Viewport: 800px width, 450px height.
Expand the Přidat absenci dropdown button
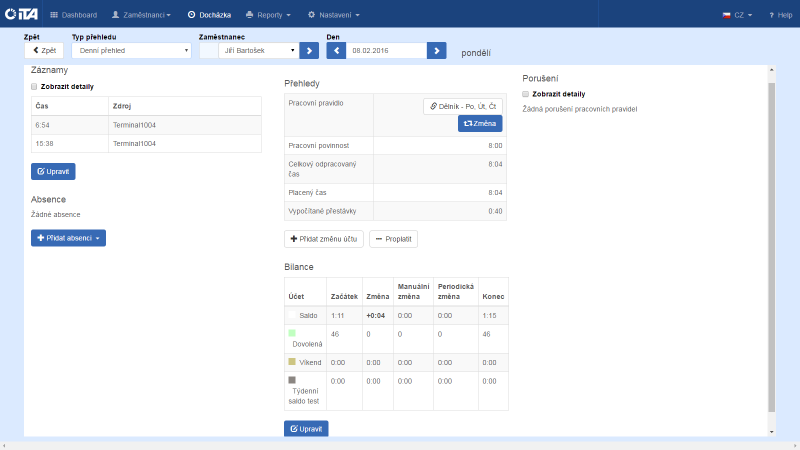tap(68, 238)
